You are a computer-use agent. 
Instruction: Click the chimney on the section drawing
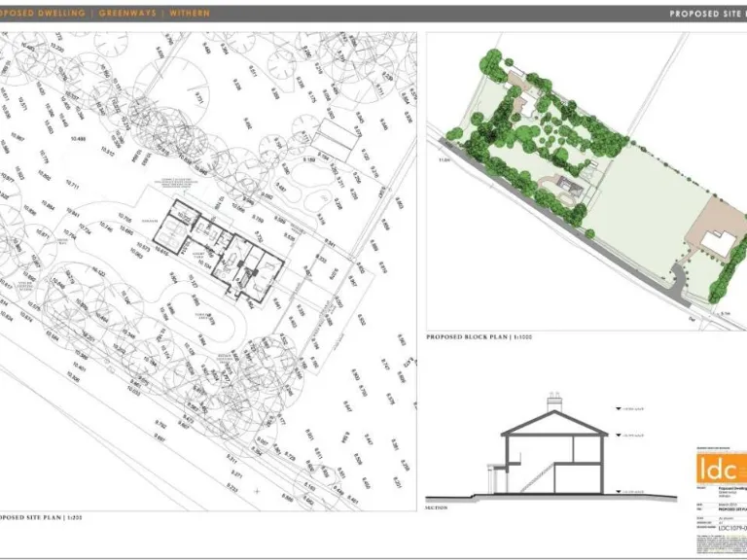click(553, 401)
